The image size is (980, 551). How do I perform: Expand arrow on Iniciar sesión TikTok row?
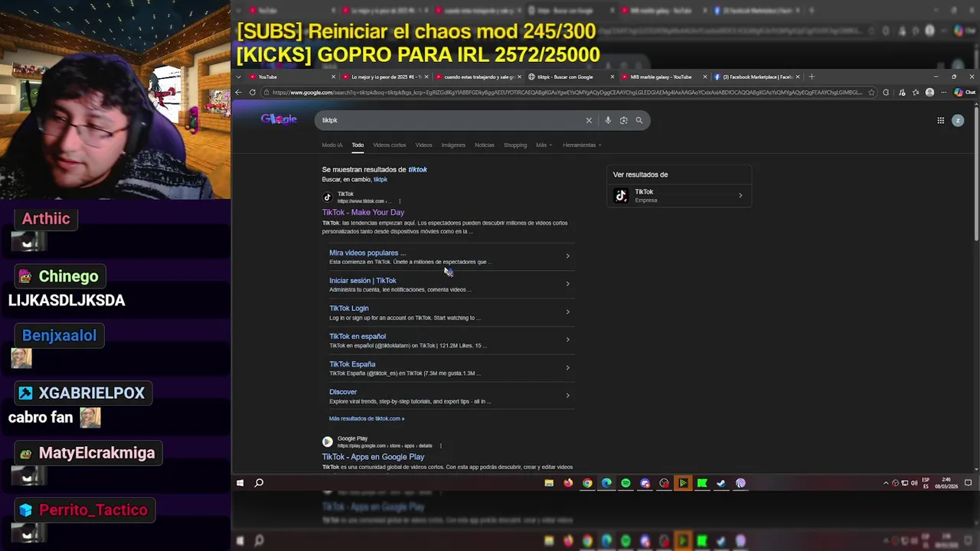(567, 284)
